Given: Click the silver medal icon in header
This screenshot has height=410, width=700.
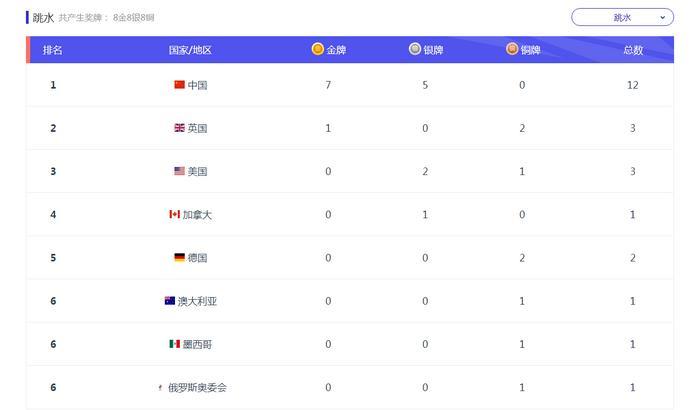Looking at the screenshot, I should pos(415,49).
